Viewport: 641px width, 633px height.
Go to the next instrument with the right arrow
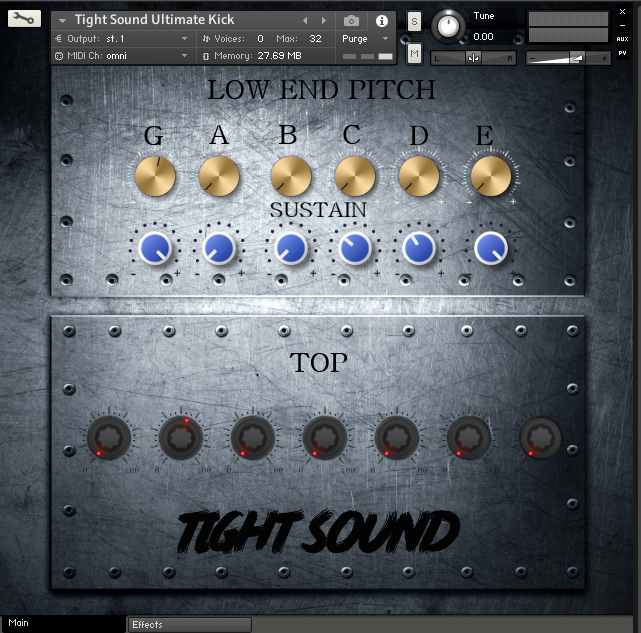tap(324, 20)
